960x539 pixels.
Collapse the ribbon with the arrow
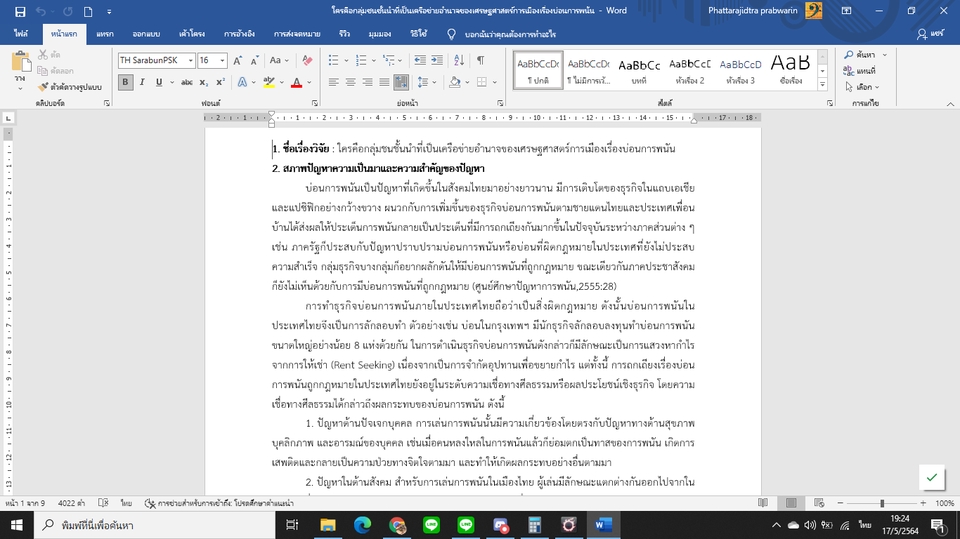point(950,104)
